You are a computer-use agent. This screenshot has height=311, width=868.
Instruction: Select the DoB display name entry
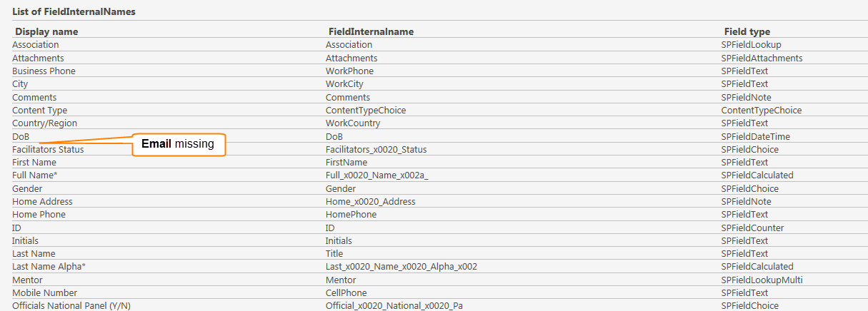21,136
